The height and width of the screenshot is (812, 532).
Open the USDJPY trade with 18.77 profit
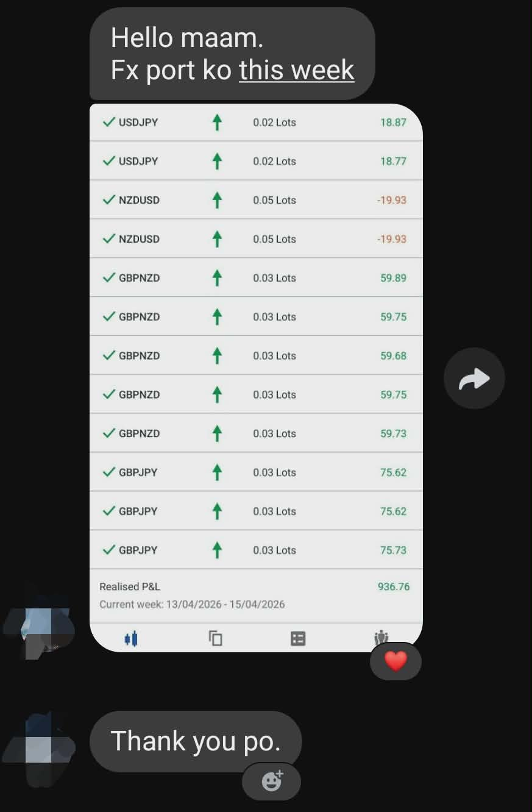point(256,161)
